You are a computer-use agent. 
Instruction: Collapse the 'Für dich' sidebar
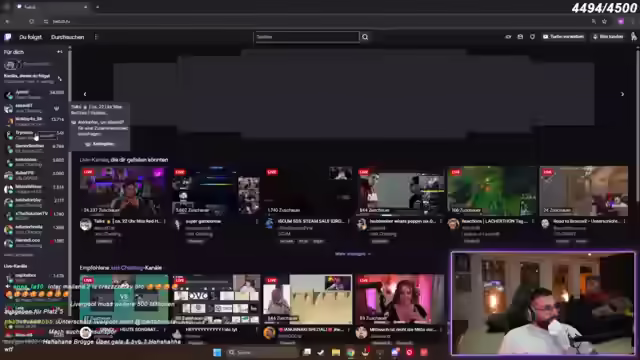click(x=60, y=52)
